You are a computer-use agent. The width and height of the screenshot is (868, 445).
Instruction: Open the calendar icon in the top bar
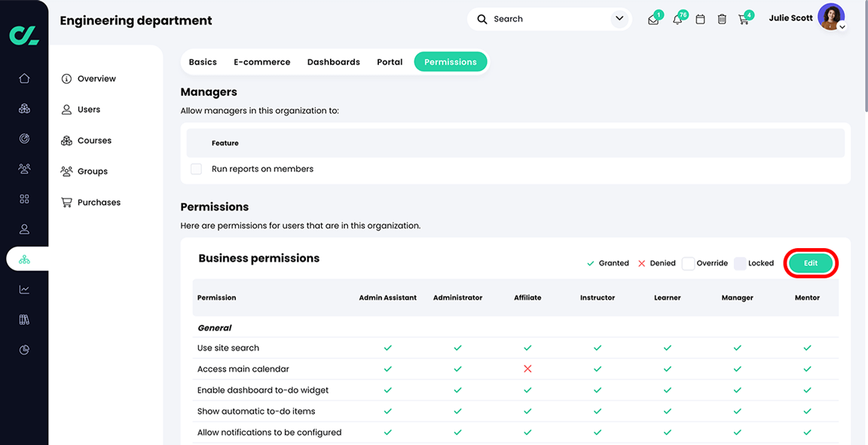pos(699,19)
